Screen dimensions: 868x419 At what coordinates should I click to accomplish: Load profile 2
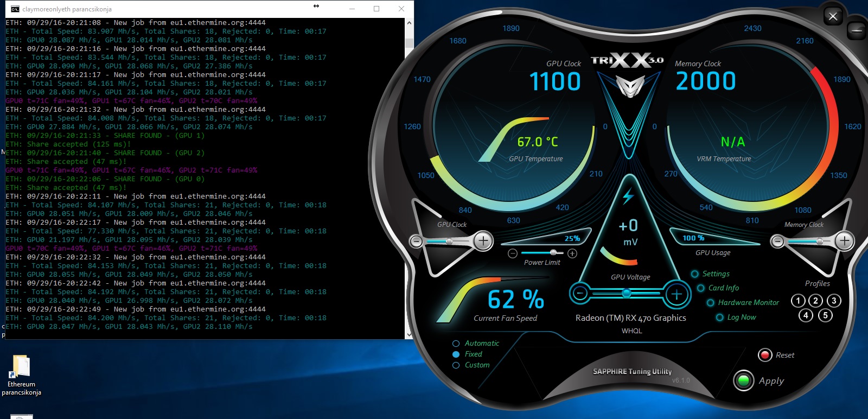pos(815,301)
